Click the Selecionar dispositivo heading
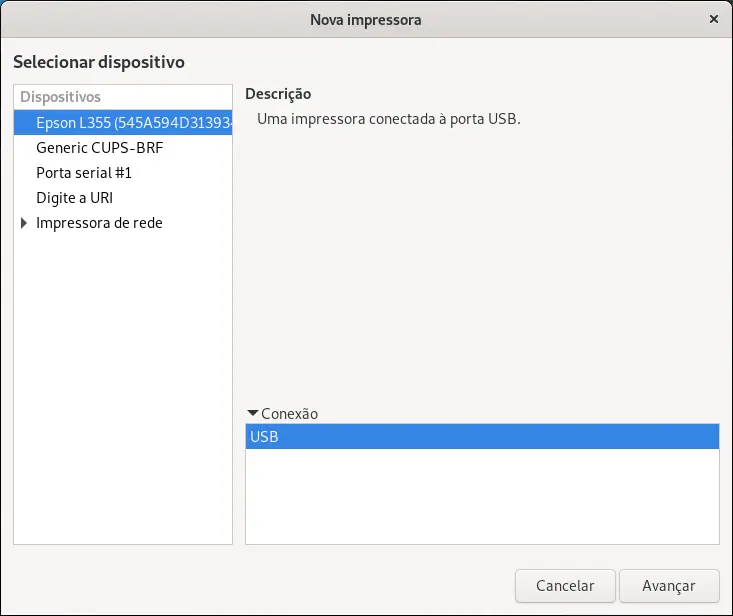733x616 pixels. tap(99, 62)
